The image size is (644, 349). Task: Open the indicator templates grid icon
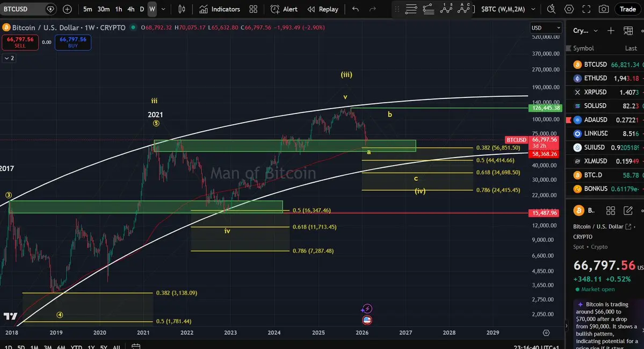click(254, 9)
